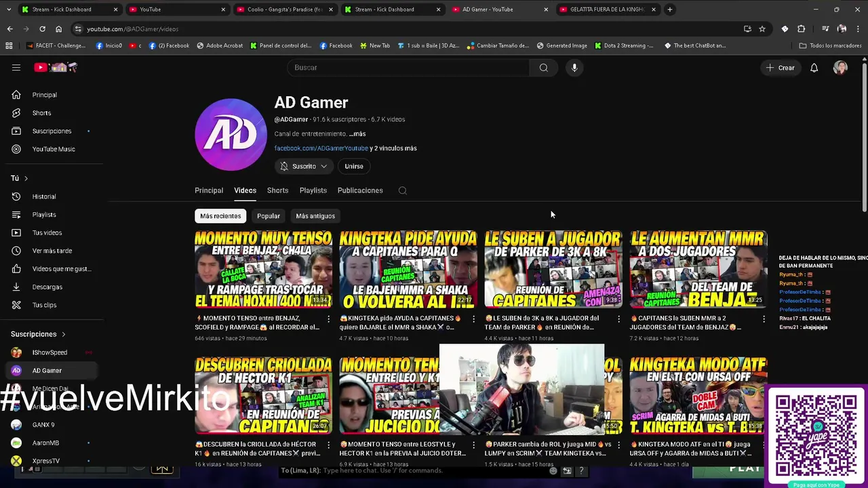Open Descargas in the sidebar
The image size is (868, 488).
47,287
